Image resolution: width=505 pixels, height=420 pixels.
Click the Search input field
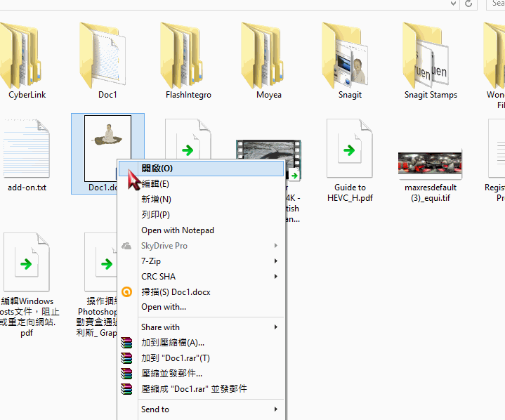click(496, 4)
